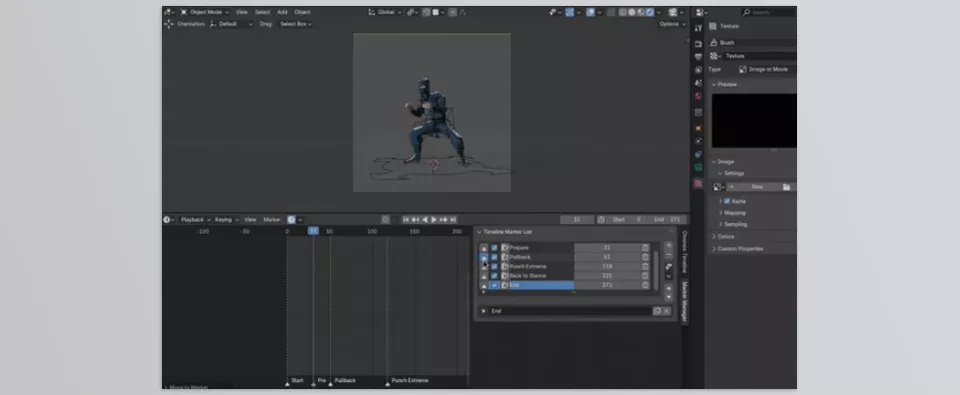This screenshot has height=395, width=960.
Task: Open image file with folder icon
Action: (786, 187)
